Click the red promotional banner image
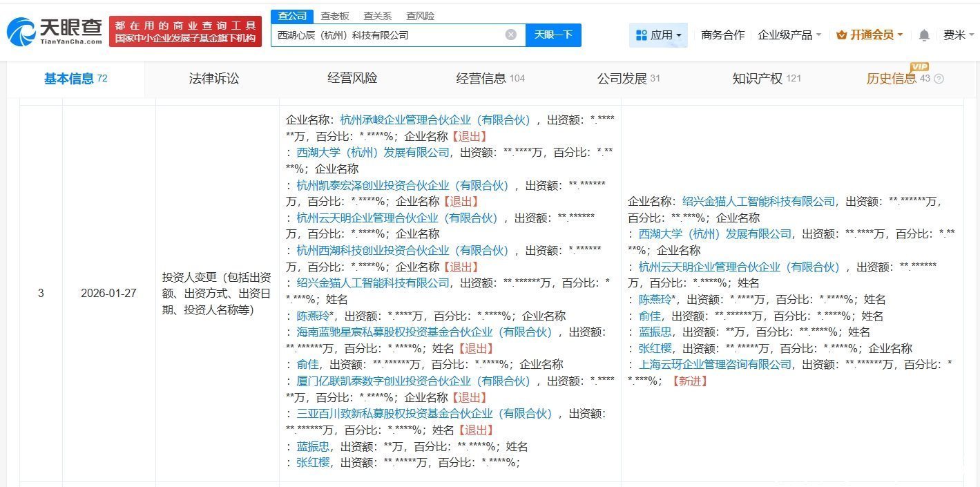 pyautogui.click(x=185, y=32)
